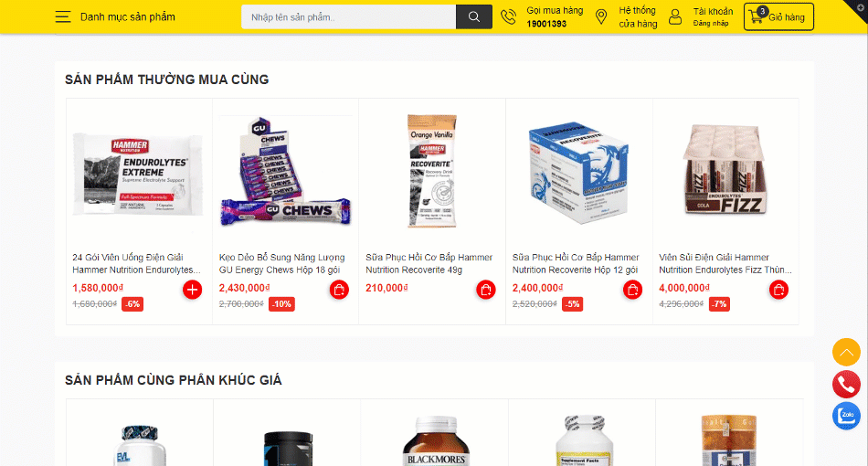Add Endurolytes Fizz to cart

(x=778, y=290)
